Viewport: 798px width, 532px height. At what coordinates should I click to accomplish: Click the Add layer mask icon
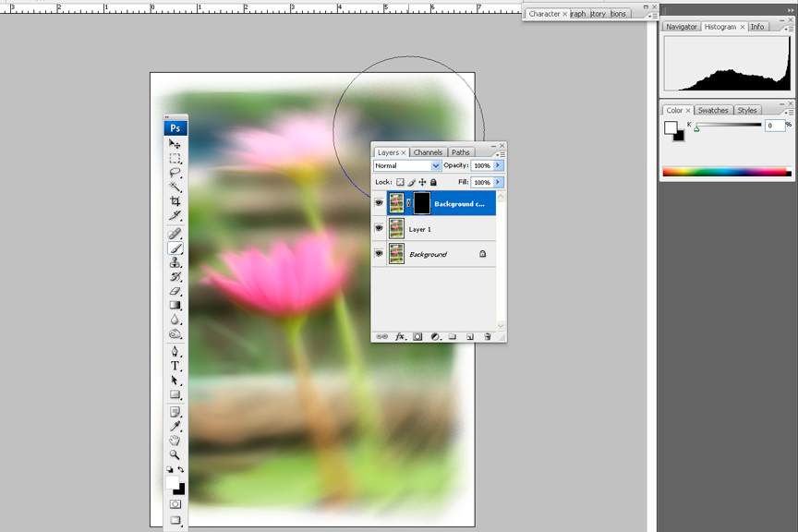click(417, 337)
